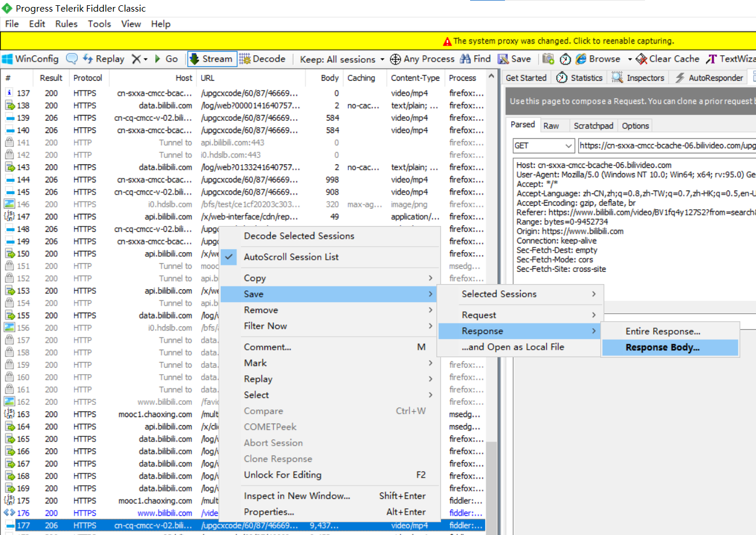Image resolution: width=756 pixels, height=535 pixels.
Task: Open the Help menu
Action: [161, 24]
